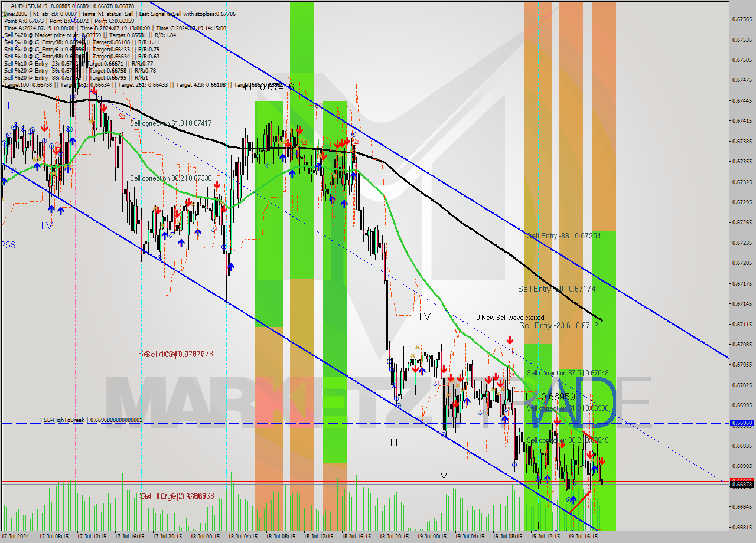Click the 'Sell Entry -23.6 | 0.6712' label
Screen dimensions: 756x543
point(559,325)
